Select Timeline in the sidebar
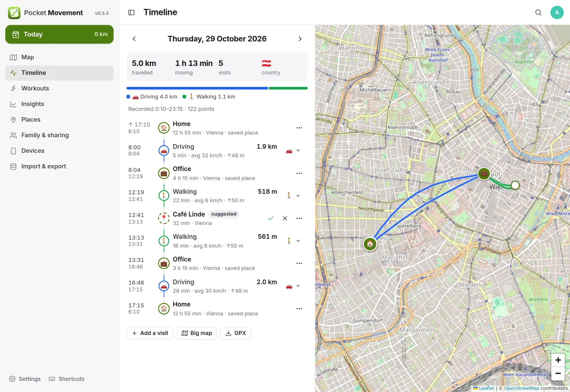 click(59, 73)
